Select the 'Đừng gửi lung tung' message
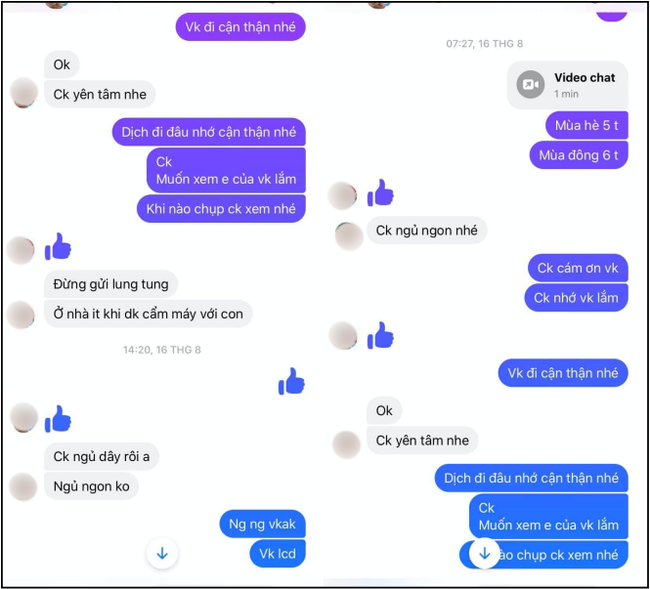This screenshot has width=650, height=589. pyautogui.click(x=111, y=284)
